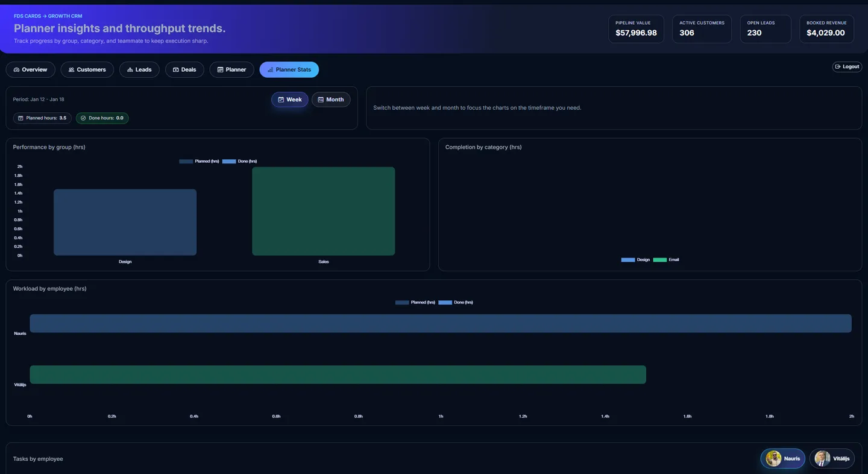Click the Vitālijs workload bar
Viewport: 868px width, 474px height.
click(338, 374)
